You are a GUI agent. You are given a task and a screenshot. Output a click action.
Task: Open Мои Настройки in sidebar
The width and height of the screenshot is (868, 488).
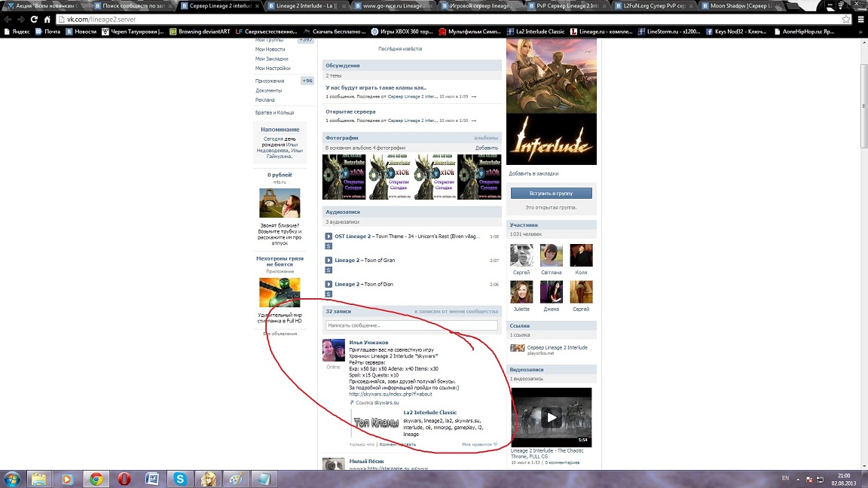pyautogui.click(x=272, y=68)
